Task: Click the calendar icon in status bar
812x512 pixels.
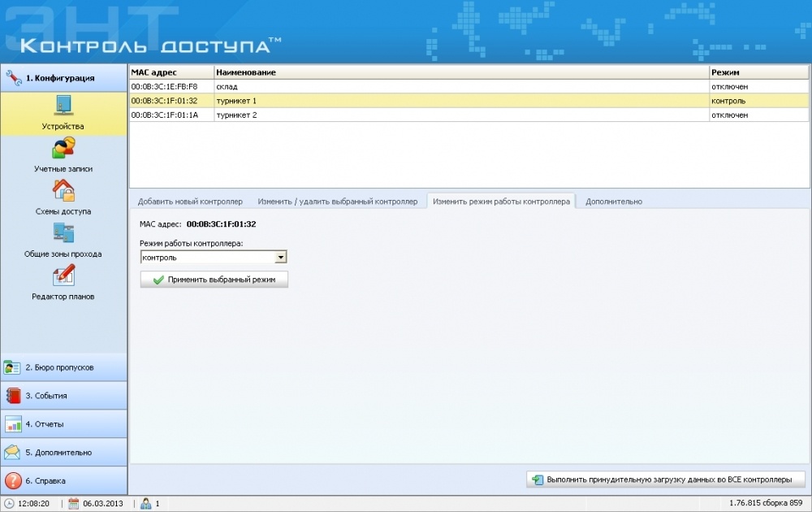Action: (x=74, y=503)
